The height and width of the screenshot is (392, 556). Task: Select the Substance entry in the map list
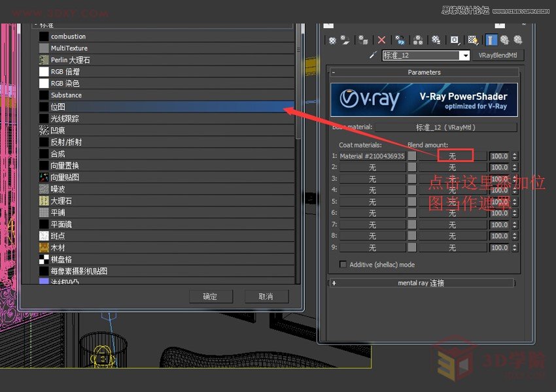(69, 95)
